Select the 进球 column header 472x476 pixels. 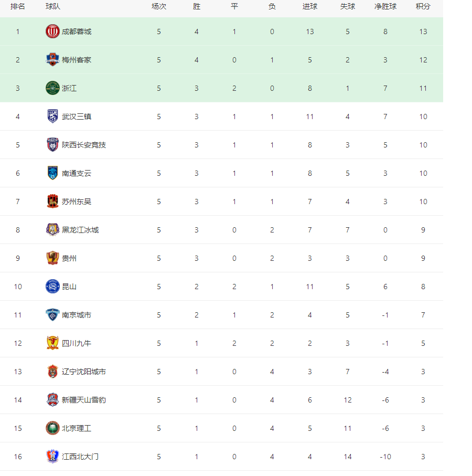pos(310,6)
